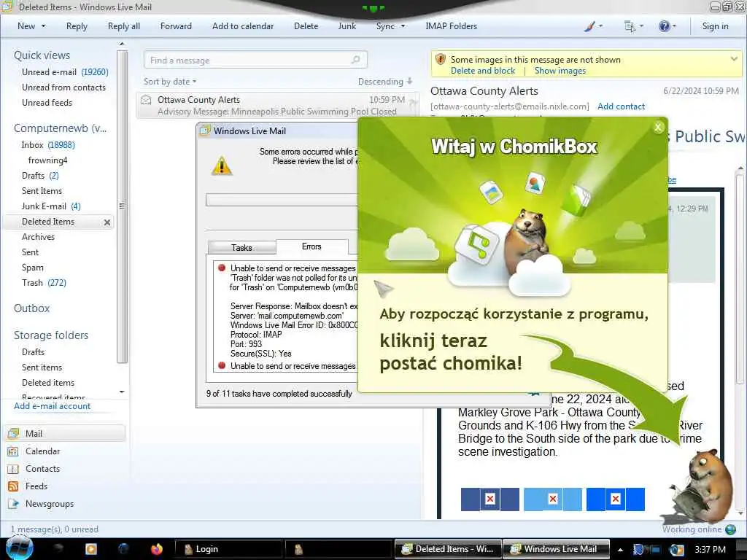
Task: Open the New dropdown arrow
Action: (43, 26)
